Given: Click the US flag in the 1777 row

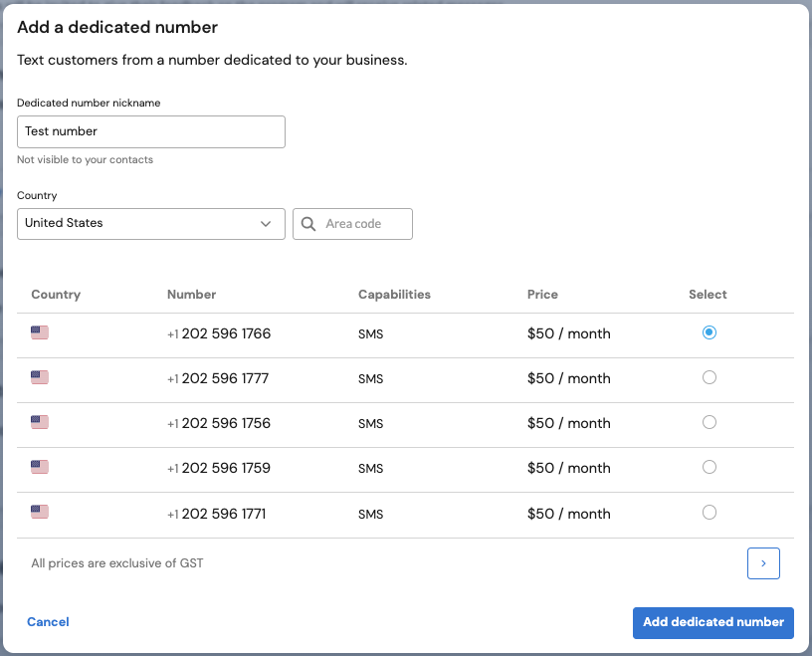Looking at the screenshot, I should tap(40, 377).
